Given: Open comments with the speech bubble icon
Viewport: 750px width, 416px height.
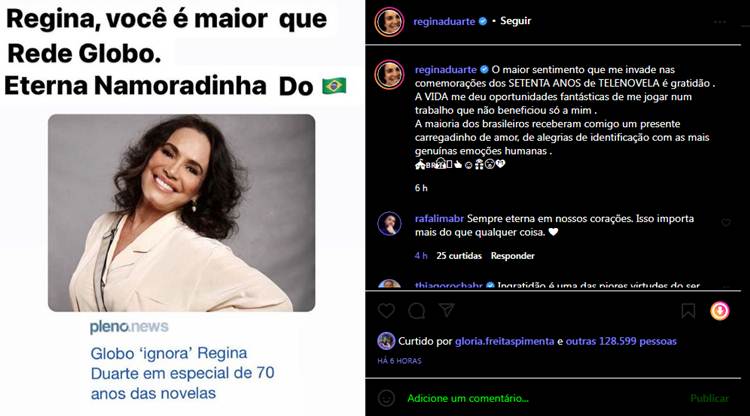Looking at the screenshot, I should (x=417, y=311).
